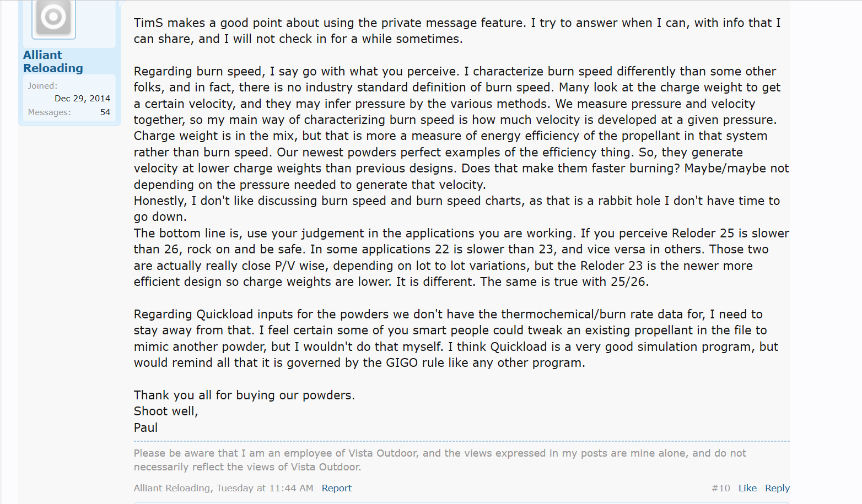Report this post
Screen dimensions: 862x504
pyautogui.click(x=336, y=488)
